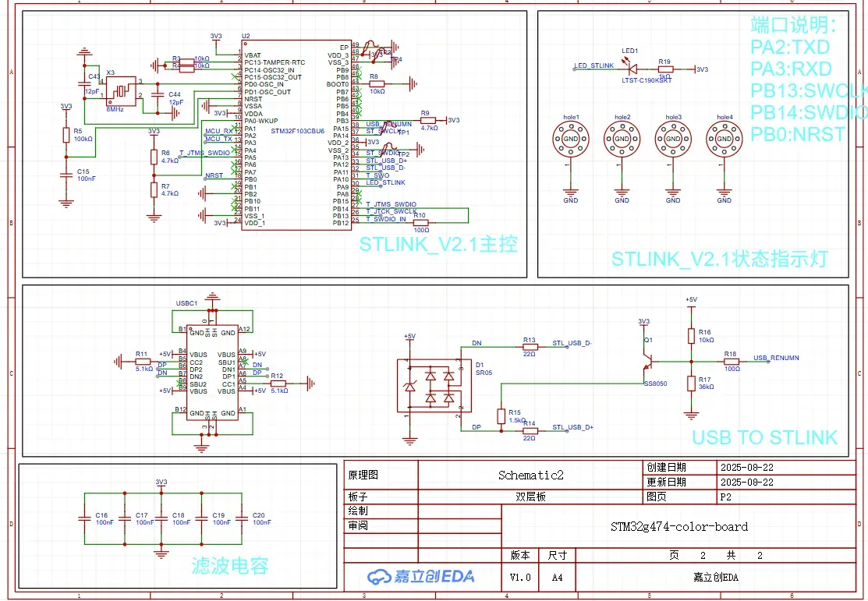Select resistor R18 100Ω symbol

click(732, 362)
